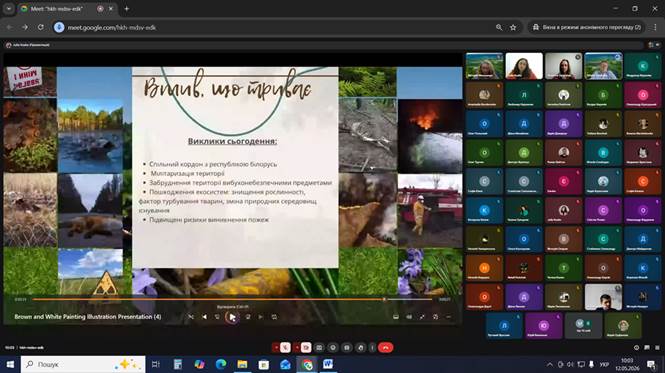
Task: Click the repeat button in the shared player
Action: coord(274,317)
